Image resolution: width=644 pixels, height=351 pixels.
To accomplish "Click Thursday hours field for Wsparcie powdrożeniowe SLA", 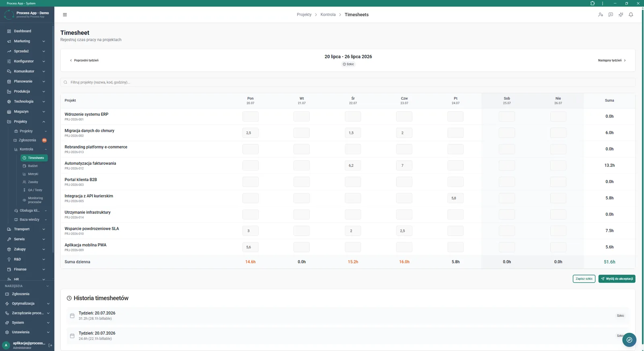I will pos(404,231).
